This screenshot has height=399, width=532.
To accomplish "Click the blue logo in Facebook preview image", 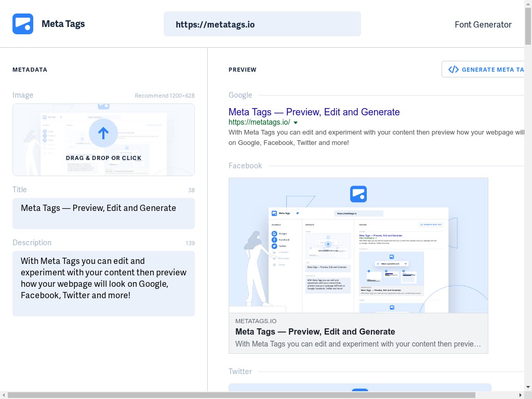I will click(x=358, y=194).
